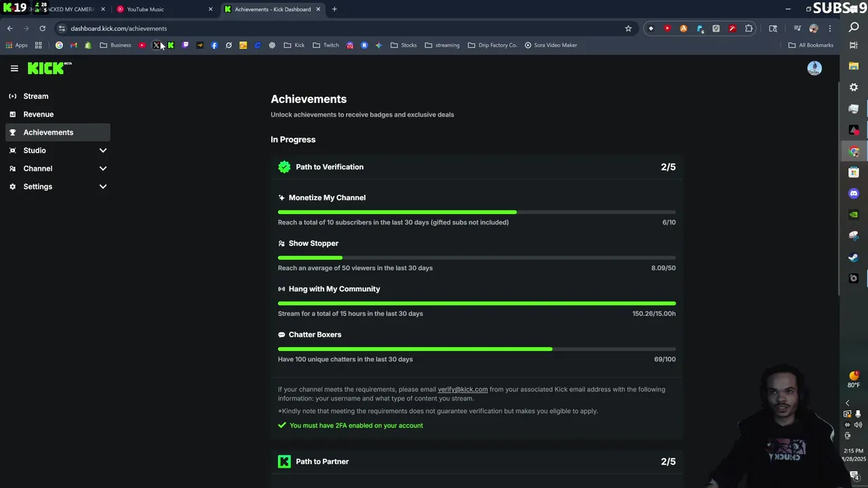Open the Business bookmarks folder
This screenshot has width=868, height=488.
(x=115, y=45)
